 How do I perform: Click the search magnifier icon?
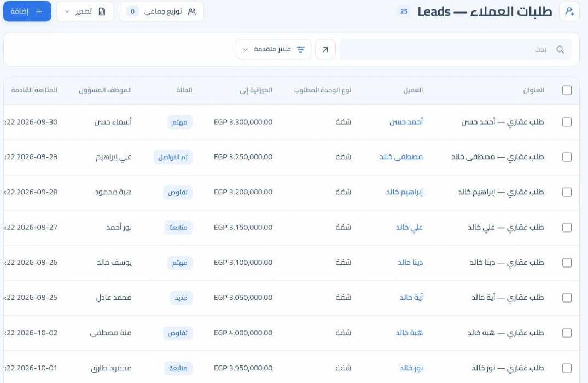560,49
